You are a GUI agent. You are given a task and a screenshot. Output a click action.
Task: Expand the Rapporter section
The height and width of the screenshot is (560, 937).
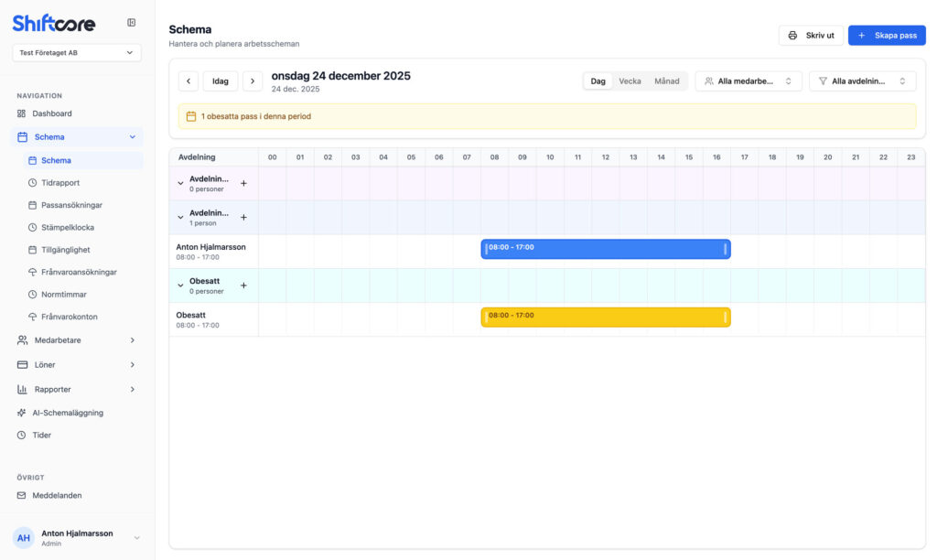[x=77, y=389]
